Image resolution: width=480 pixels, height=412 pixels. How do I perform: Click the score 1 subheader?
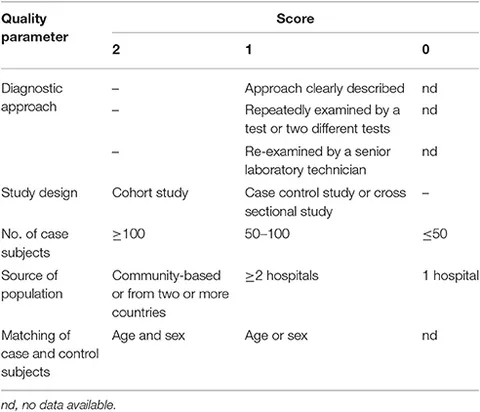point(248,49)
